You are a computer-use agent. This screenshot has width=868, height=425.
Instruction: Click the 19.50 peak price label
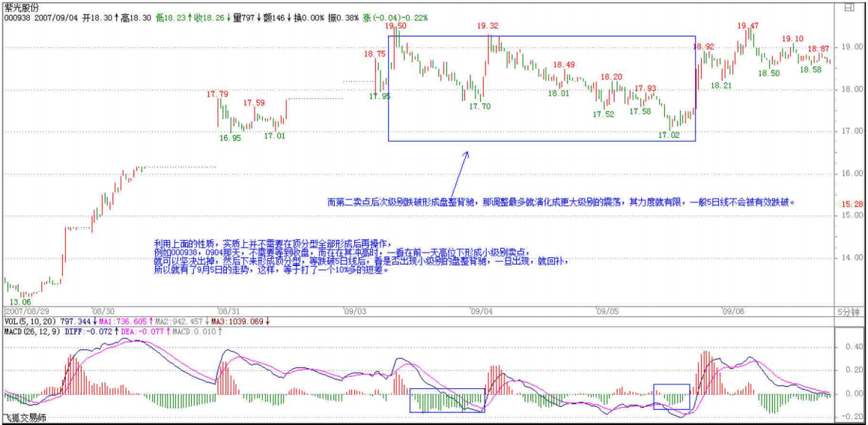(396, 25)
